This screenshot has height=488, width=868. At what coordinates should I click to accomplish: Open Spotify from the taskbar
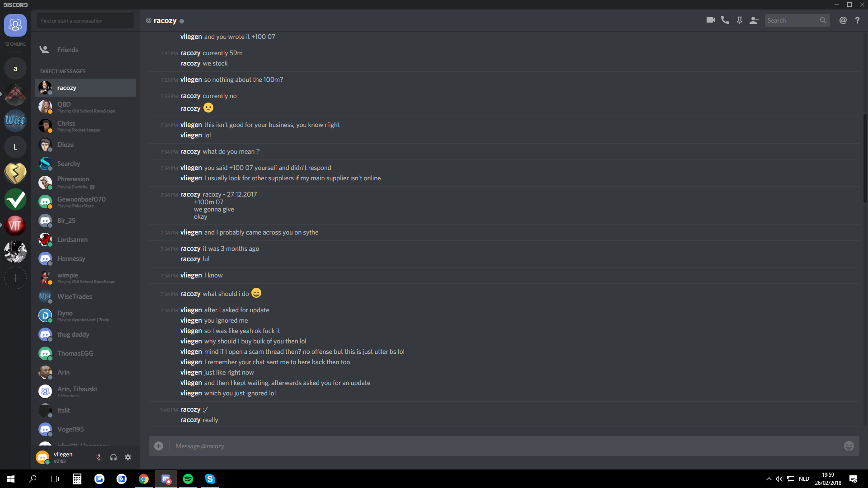point(188,479)
